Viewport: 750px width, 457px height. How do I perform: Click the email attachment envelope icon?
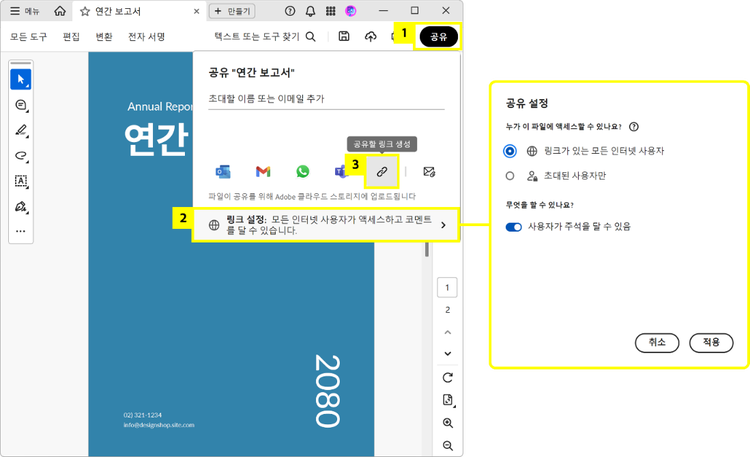click(x=429, y=171)
